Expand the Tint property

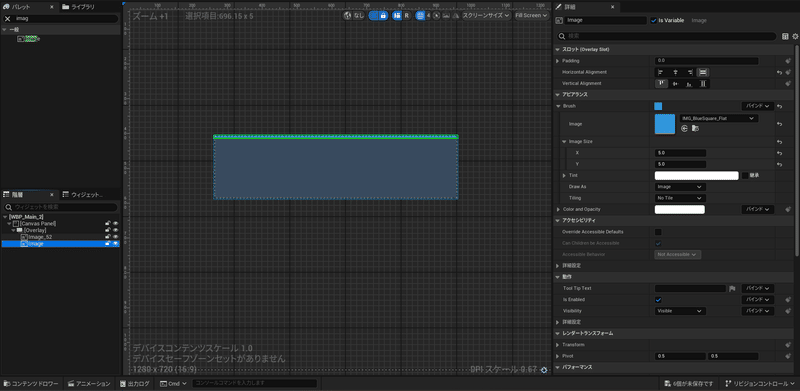[564, 176]
